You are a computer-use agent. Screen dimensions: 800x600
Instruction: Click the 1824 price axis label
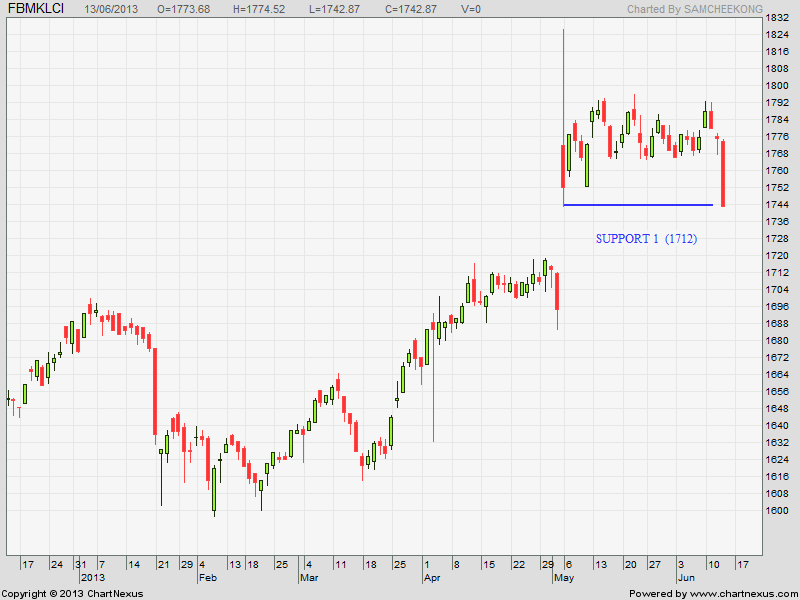tap(778, 35)
